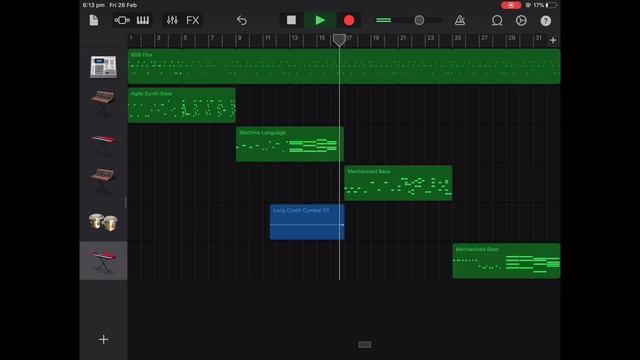Tap the 6:13 pm clock in status bar
The width and height of the screenshot is (640, 360).
click(x=93, y=5)
